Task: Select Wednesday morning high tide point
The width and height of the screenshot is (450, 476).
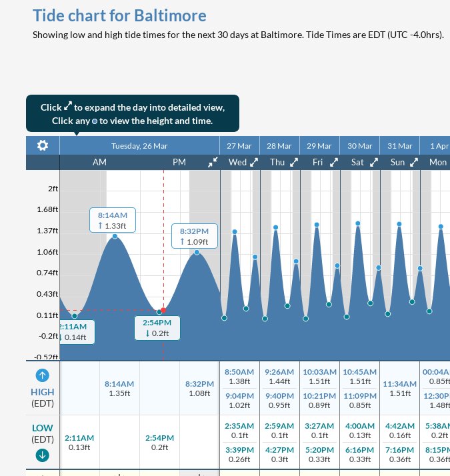Action: coord(235,231)
